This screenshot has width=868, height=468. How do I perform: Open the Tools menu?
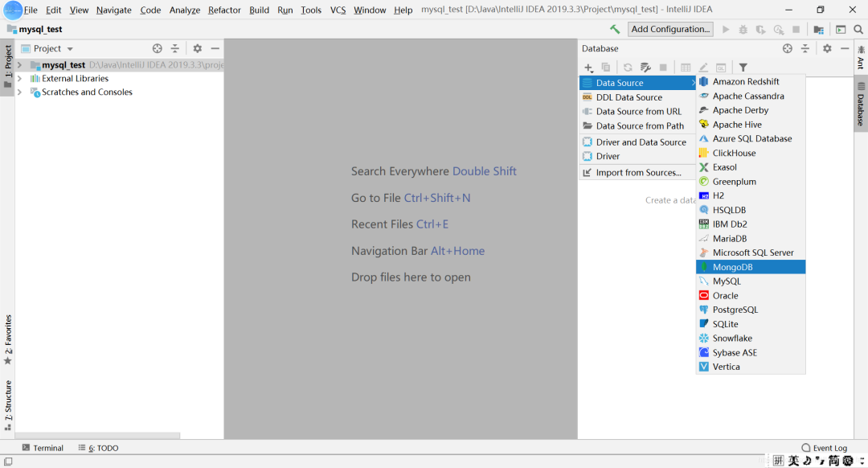click(x=311, y=10)
